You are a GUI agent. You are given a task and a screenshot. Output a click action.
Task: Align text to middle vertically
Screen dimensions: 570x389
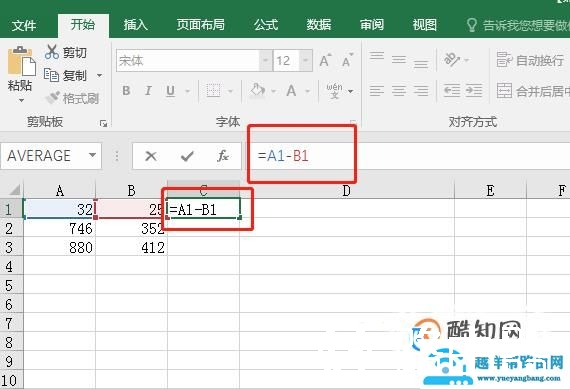tap(399, 60)
